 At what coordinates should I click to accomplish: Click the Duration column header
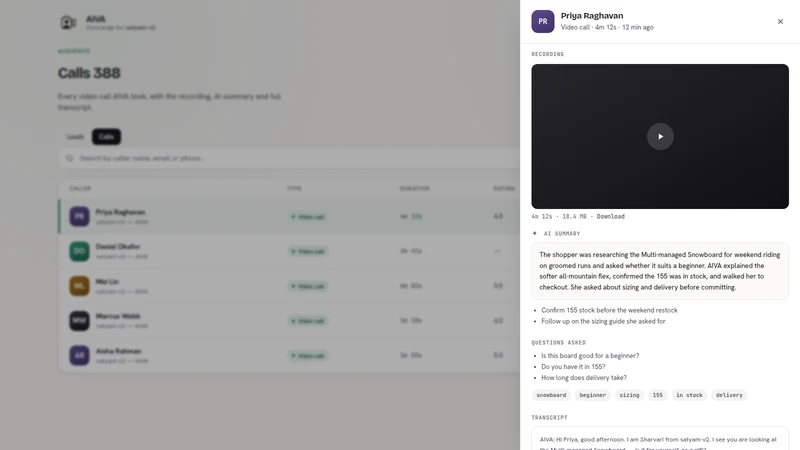(x=414, y=189)
